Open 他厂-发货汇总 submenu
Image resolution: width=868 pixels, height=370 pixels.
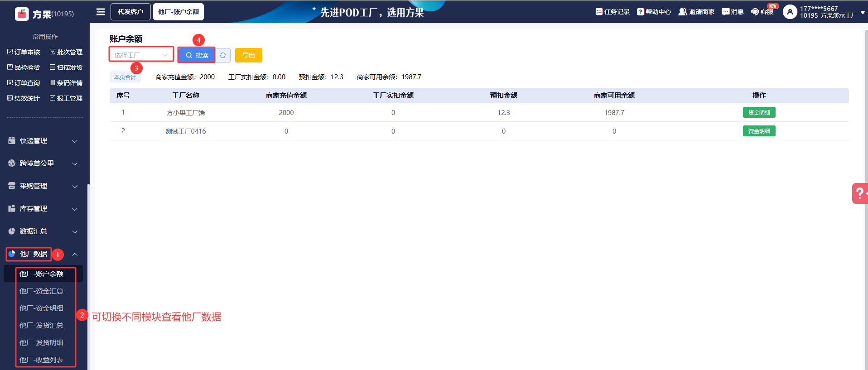tap(41, 325)
